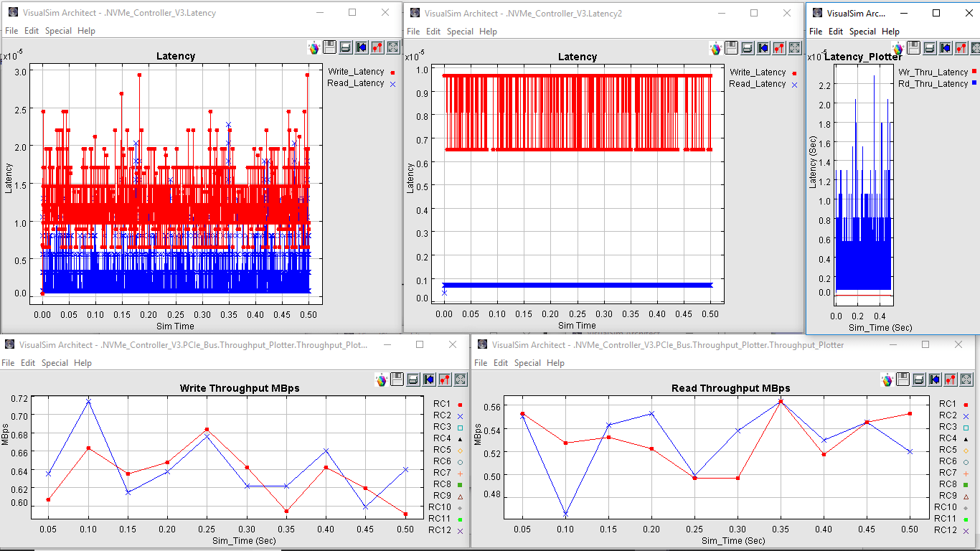Viewport: 980px width, 551px height.
Task: Open the Edit menu in the Write Throughput window
Action: [x=28, y=363]
